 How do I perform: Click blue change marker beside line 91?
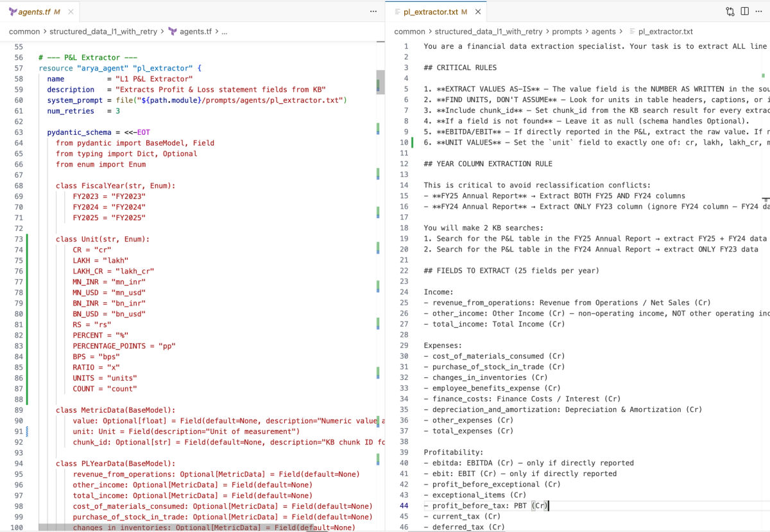[28, 431]
